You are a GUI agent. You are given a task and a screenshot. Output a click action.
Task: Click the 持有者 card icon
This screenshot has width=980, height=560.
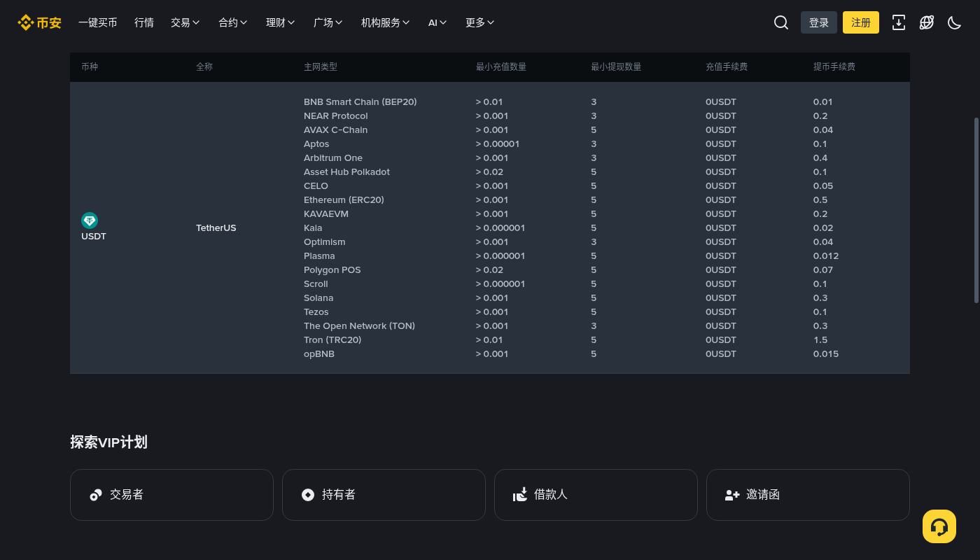pos(307,495)
